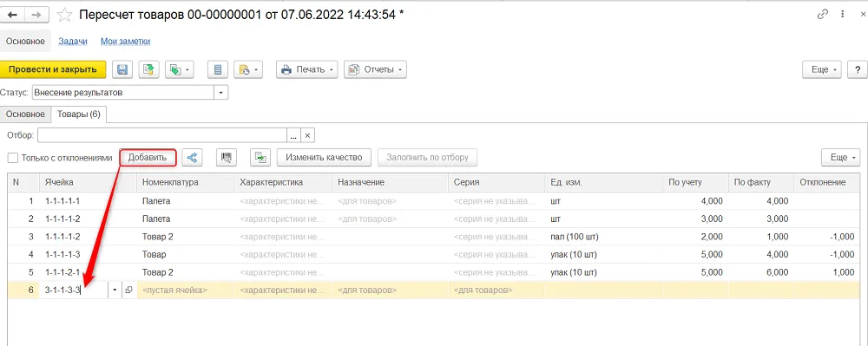Viewport: 868px width, 346px height.
Task: Click the Отбор filter input field
Action: (161, 135)
